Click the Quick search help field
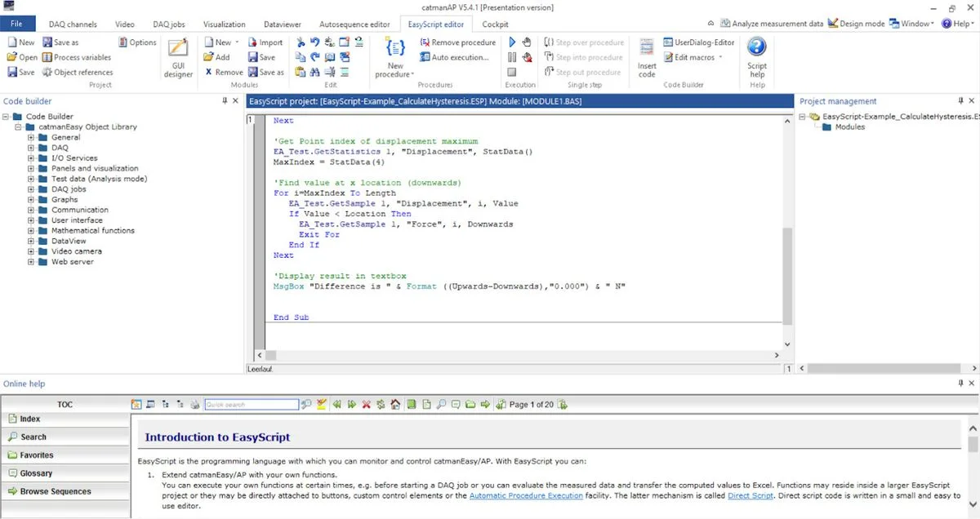 [252, 404]
